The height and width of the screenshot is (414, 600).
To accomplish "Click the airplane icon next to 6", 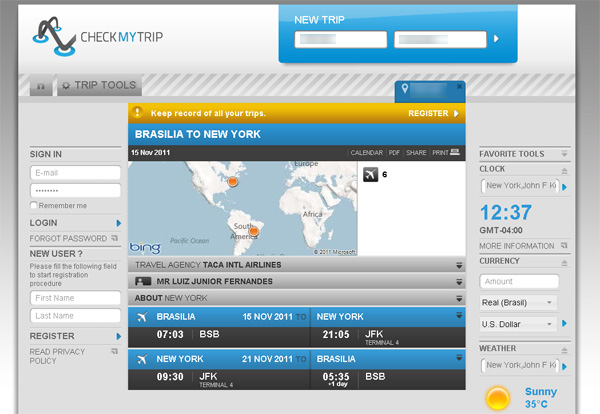I will (x=370, y=174).
